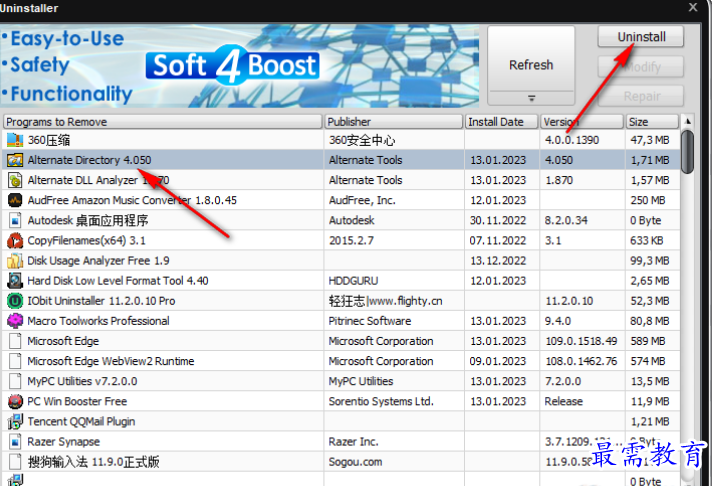Viewport: 713px width, 486px height.
Task: Click the Alternate Directory 4.050 icon
Action: click(x=15, y=160)
